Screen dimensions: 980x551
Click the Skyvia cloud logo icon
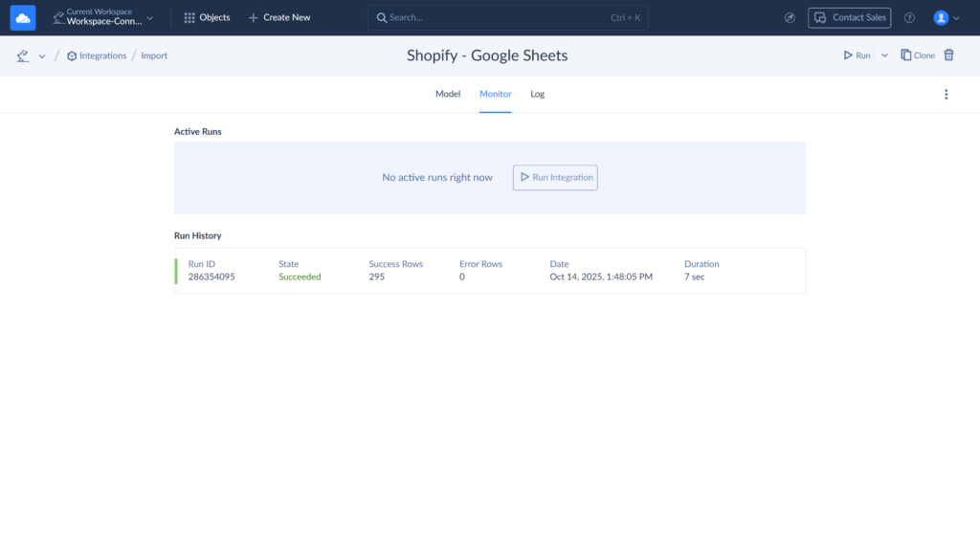click(x=23, y=17)
